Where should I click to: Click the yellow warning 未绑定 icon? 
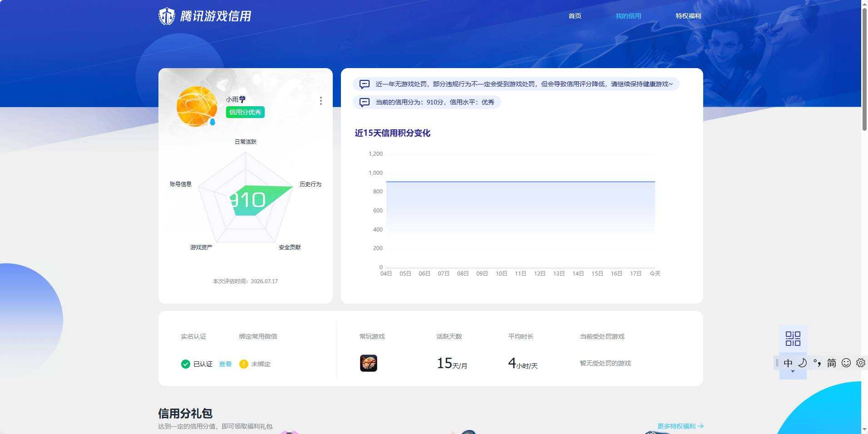point(244,364)
